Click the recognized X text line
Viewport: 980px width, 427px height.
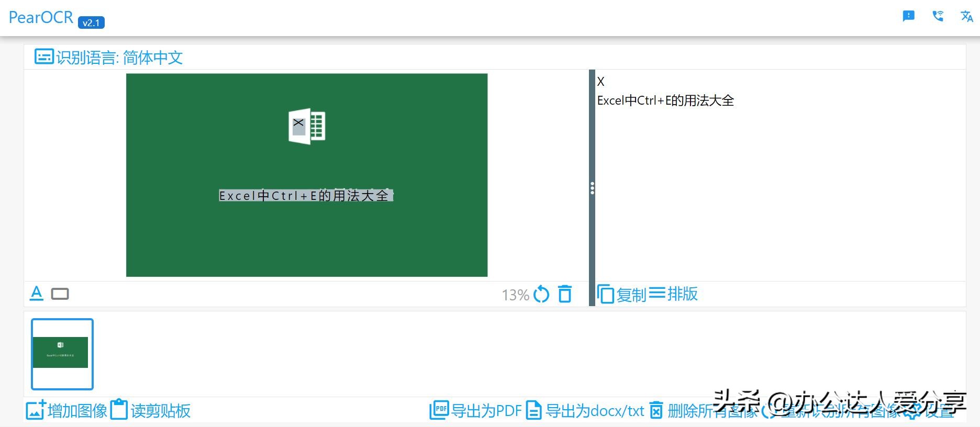pos(600,82)
